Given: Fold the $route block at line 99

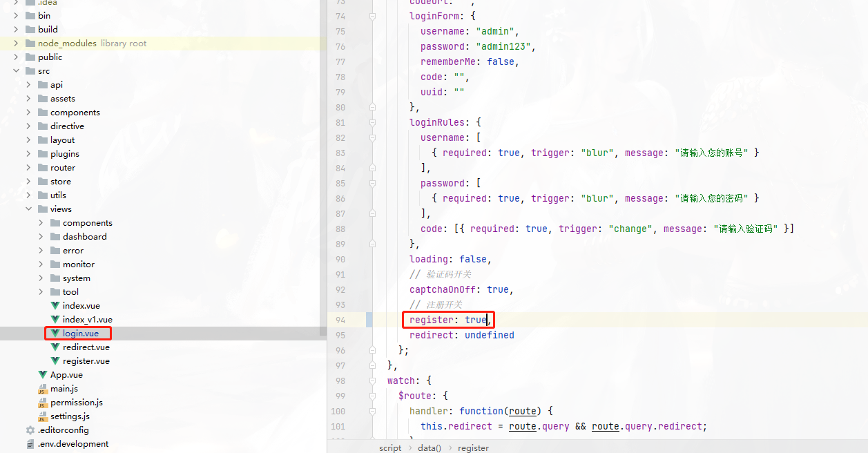Looking at the screenshot, I should pos(373,396).
